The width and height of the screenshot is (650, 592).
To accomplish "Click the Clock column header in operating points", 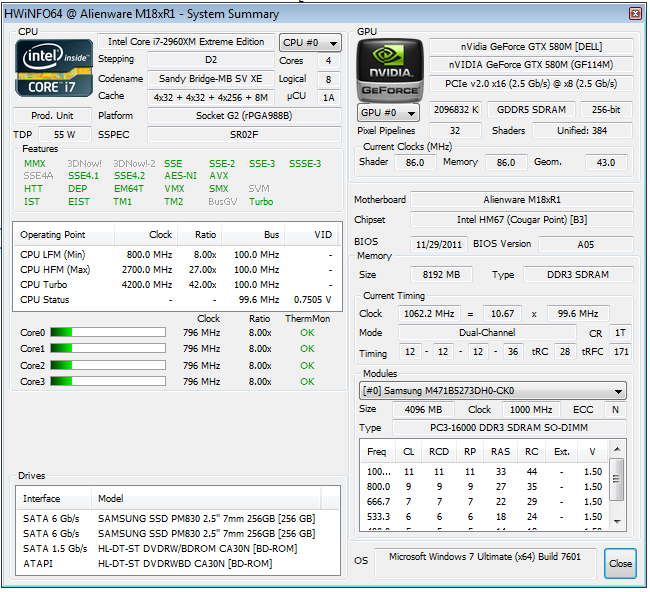I will [146, 235].
